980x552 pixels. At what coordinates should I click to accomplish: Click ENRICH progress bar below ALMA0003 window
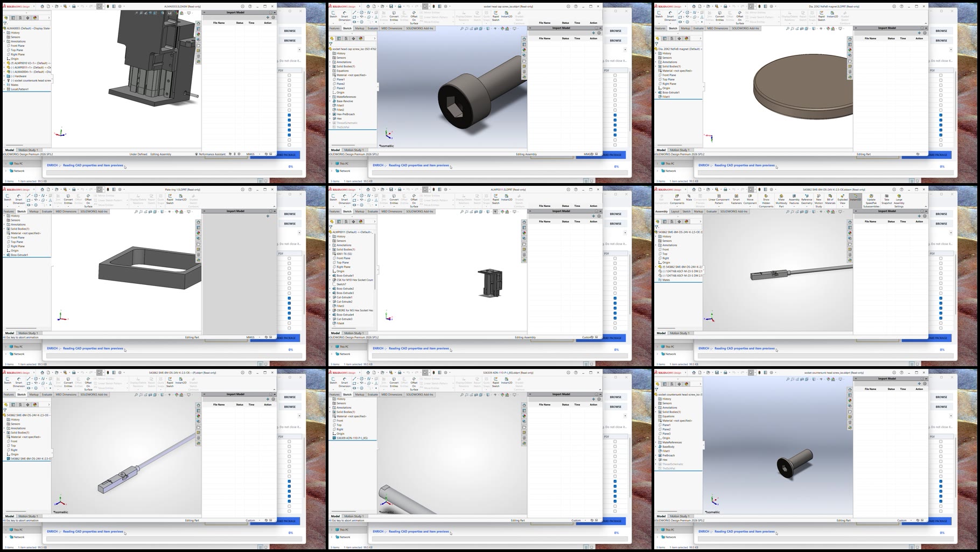173,173
